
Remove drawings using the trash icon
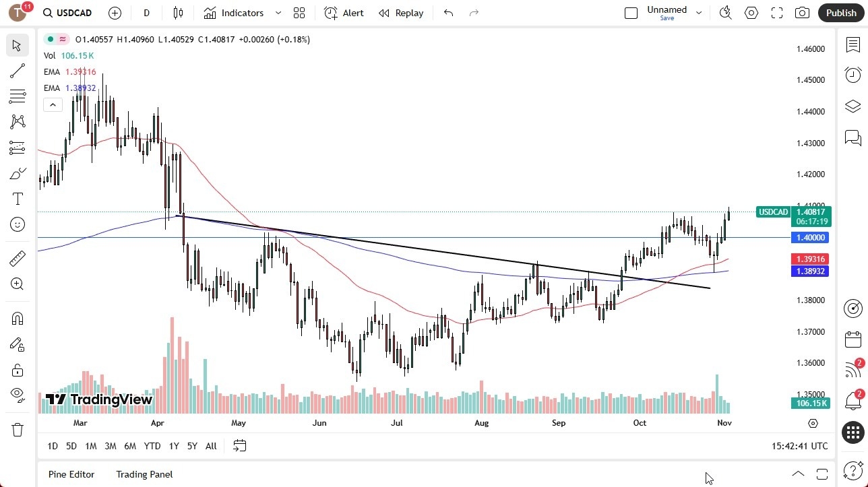coord(18,428)
